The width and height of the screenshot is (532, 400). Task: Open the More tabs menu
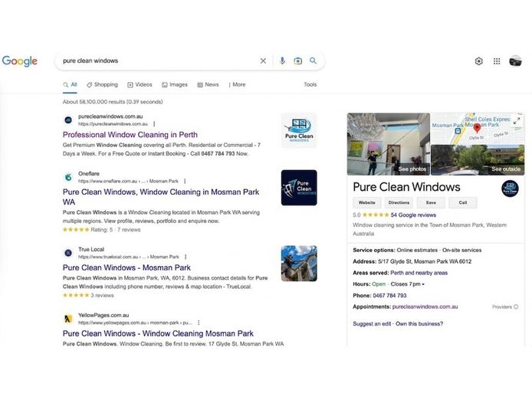[237, 85]
